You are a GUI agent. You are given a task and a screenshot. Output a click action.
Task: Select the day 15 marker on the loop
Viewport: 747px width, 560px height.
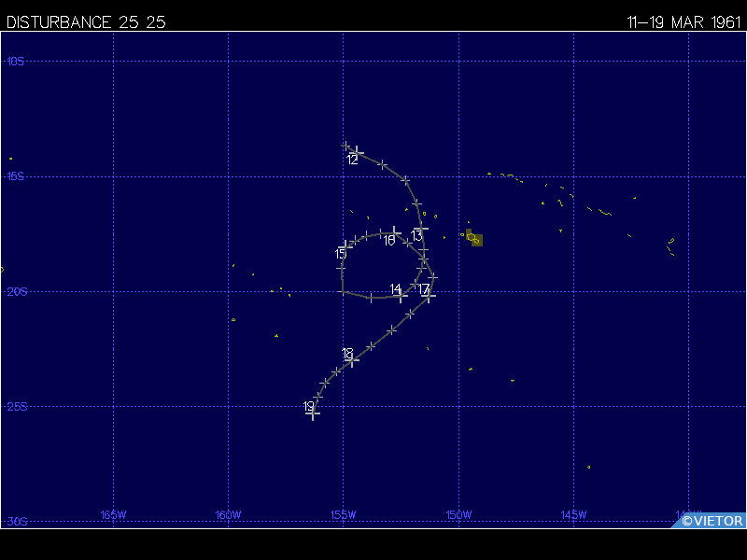[x=345, y=245]
